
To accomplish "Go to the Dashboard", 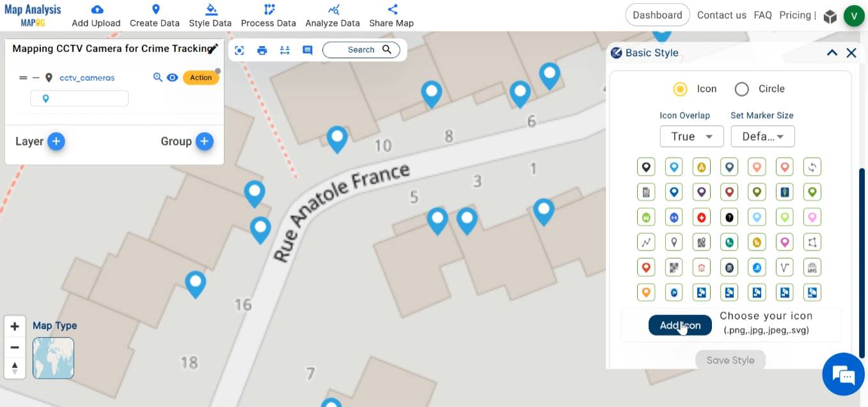I will tap(658, 15).
